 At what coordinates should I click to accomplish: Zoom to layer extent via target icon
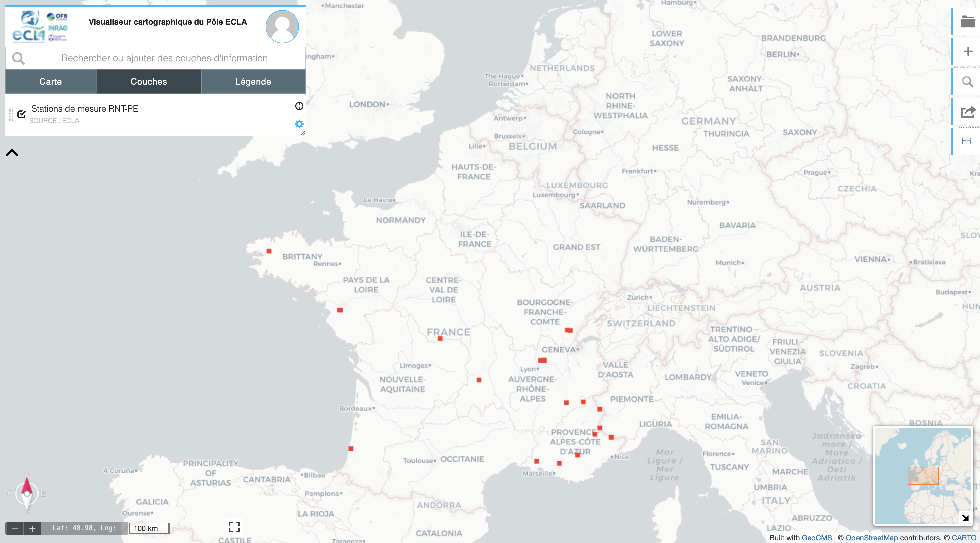[299, 106]
